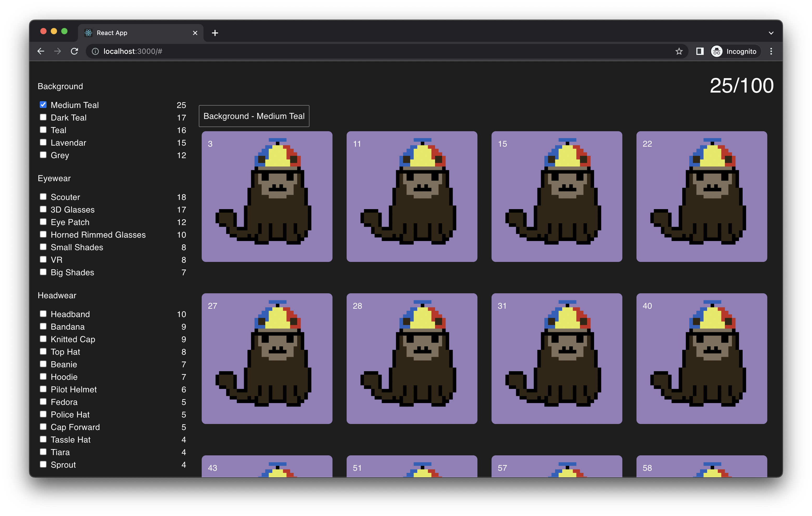This screenshot has height=516, width=812.
Task: Reload the page with refresh icon
Action: coord(75,51)
